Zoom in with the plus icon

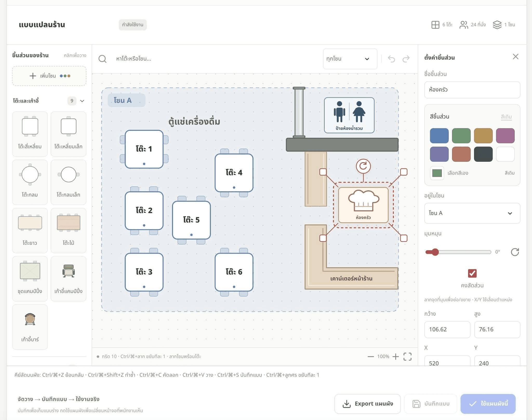pyautogui.click(x=396, y=357)
